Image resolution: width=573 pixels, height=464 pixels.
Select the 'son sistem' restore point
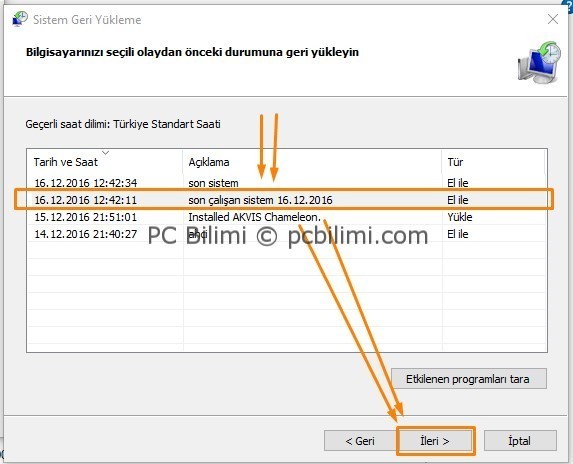[x=287, y=183]
